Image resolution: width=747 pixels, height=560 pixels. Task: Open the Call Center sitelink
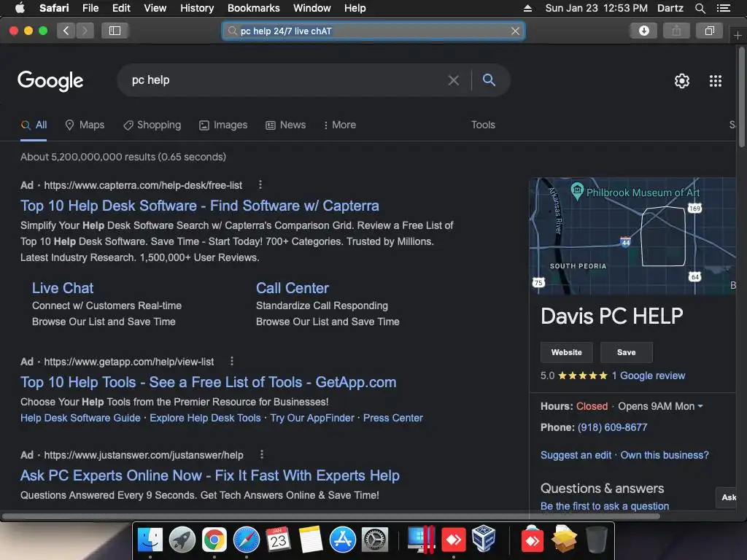coord(292,288)
